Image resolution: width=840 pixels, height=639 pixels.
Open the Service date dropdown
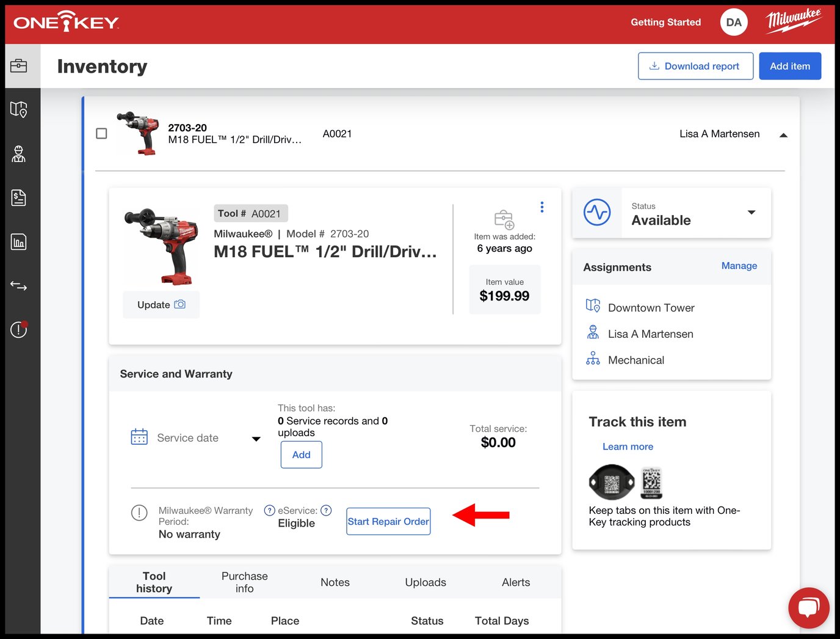point(256,438)
